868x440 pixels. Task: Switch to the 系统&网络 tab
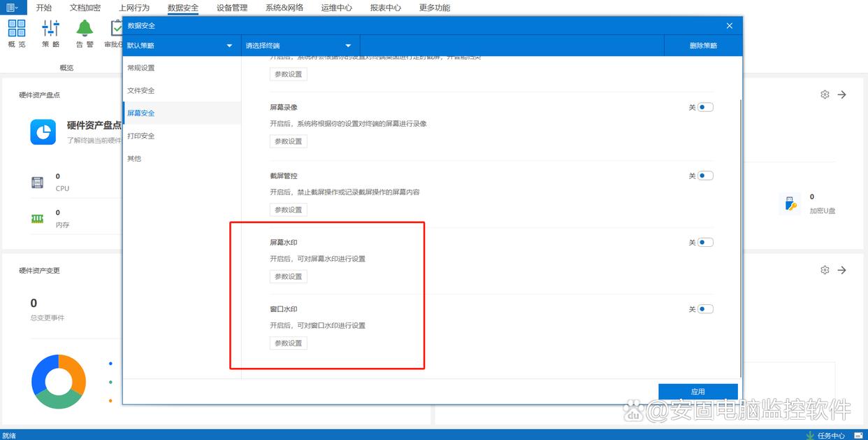click(x=284, y=8)
